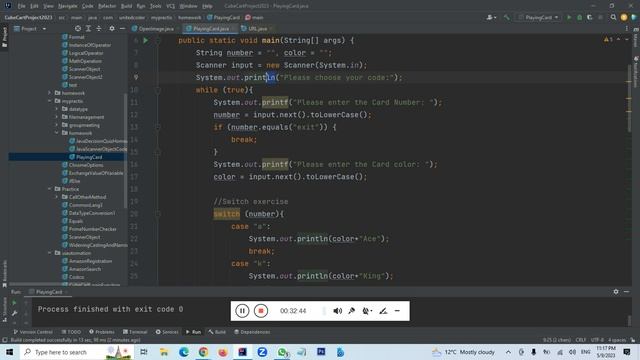Open recorder annotation pen tool
The height and width of the screenshot is (360, 640).
pos(383,311)
